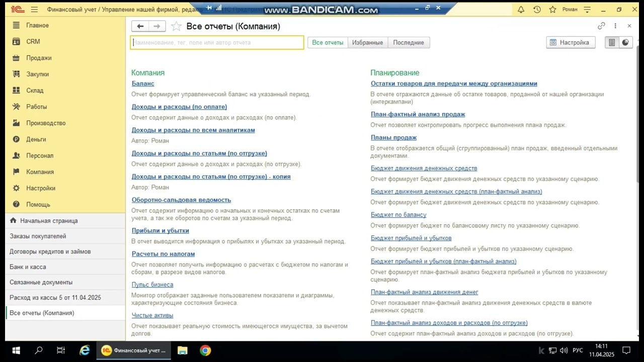Select the Все отчеты filter

pyautogui.click(x=328, y=43)
